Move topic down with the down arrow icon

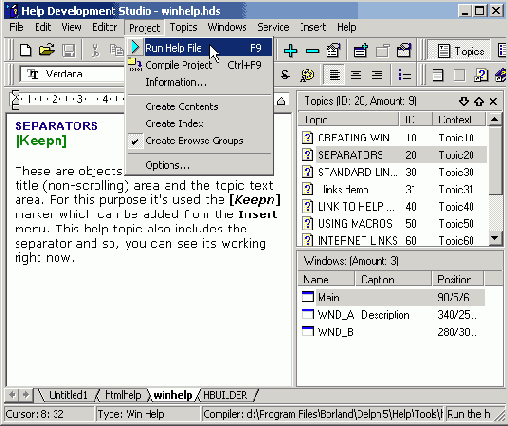pyautogui.click(x=464, y=101)
